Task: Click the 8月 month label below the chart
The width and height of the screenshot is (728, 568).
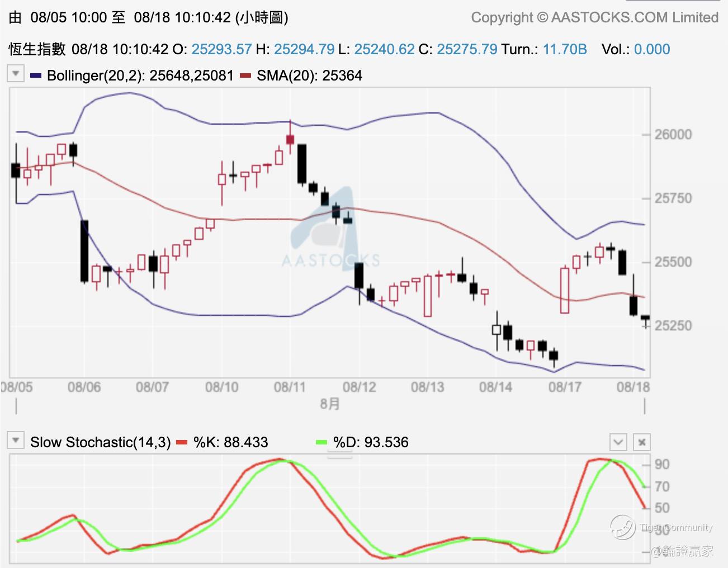Action: 330,404
